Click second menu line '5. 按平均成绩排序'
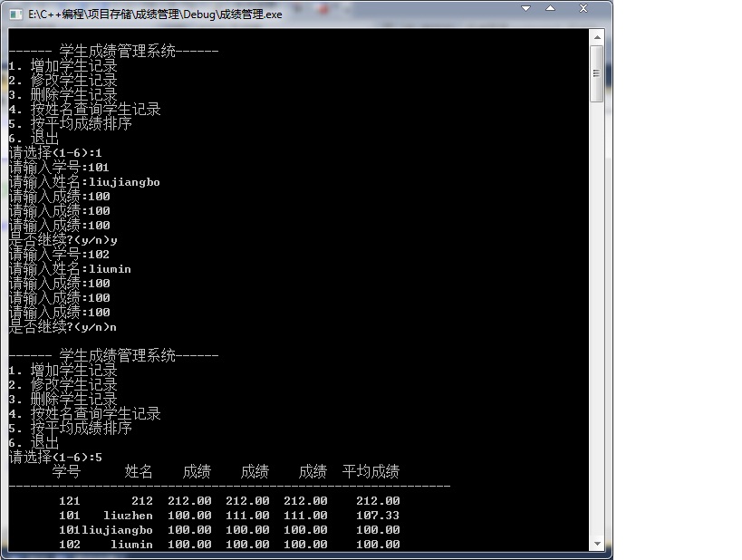 tap(70, 429)
